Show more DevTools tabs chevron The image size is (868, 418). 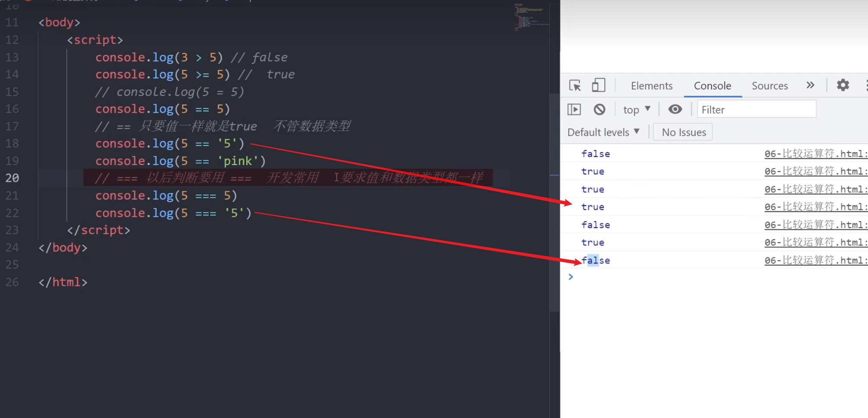(811, 85)
